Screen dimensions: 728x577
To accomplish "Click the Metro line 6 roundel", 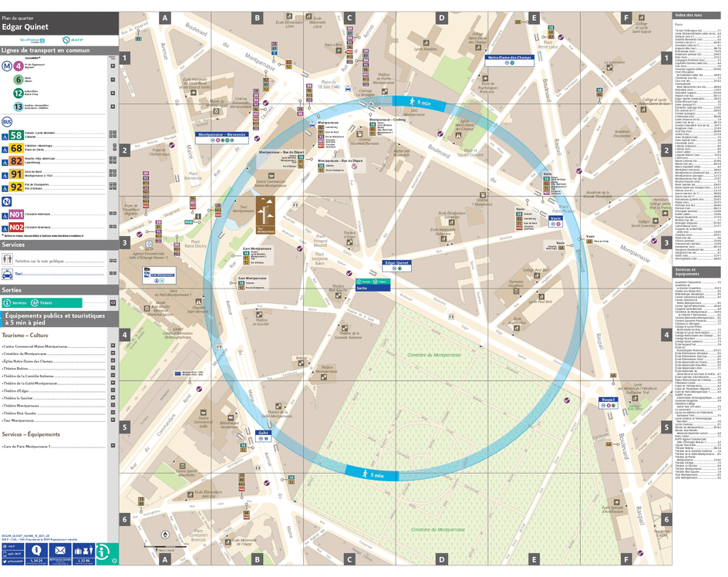I will 18,79.
